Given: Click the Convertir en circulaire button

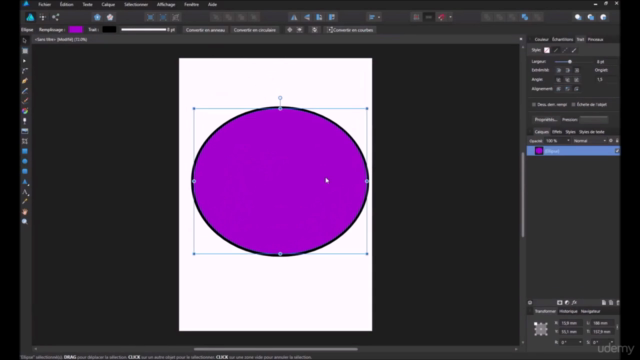Looking at the screenshot, I should (x=255, y=30).
